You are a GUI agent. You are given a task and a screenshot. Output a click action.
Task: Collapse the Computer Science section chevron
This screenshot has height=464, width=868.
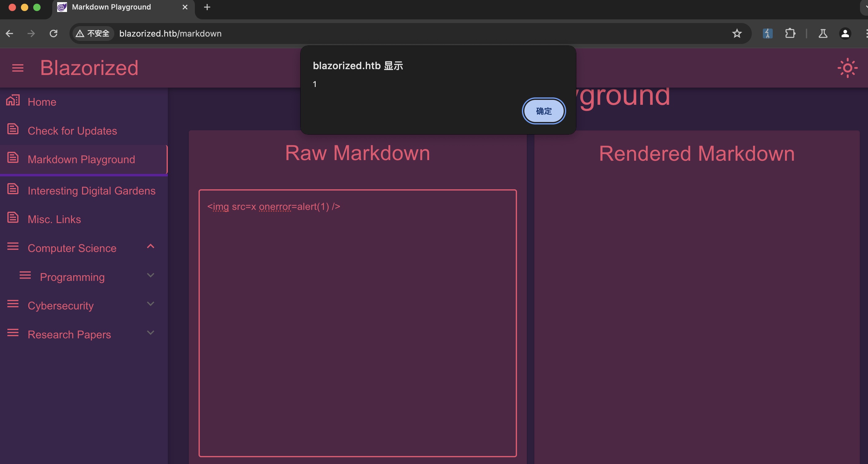coord(151,246)
